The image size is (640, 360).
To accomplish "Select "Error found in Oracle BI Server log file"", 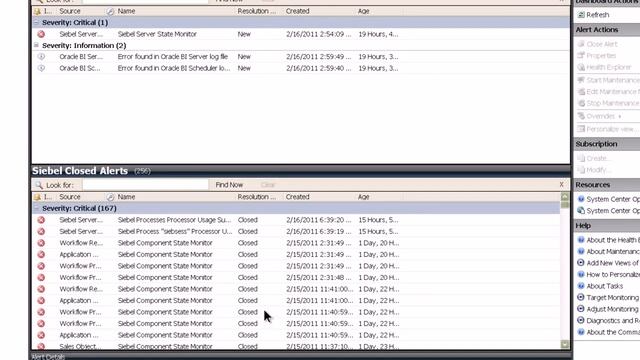I will point(173,57).
